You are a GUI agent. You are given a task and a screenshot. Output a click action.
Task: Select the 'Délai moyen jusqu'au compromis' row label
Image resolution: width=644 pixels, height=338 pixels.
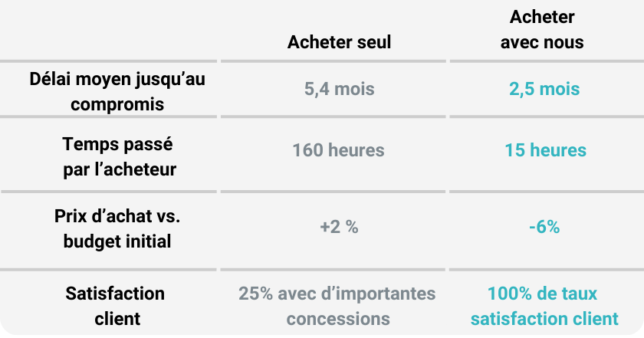[x=117, y=91]
